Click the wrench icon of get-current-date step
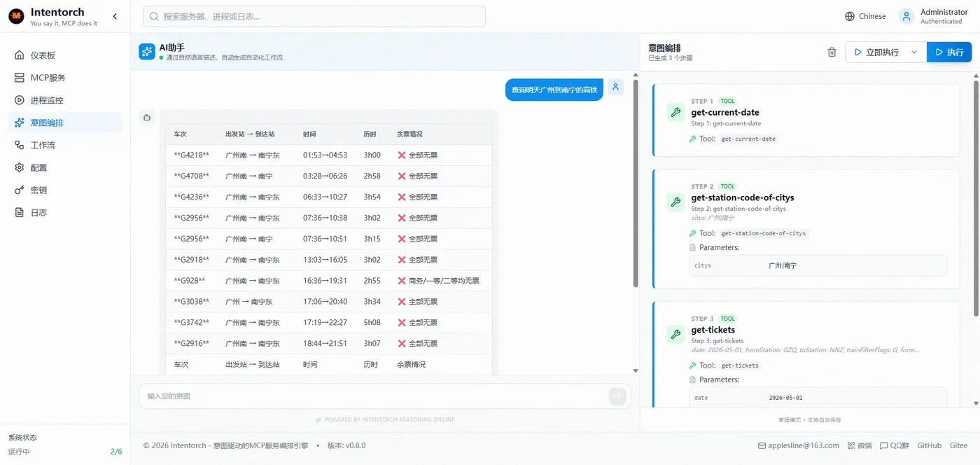Image resolution: width=980 pixels, height=465 pixels. pyautogui.click(x=675, y=112)
